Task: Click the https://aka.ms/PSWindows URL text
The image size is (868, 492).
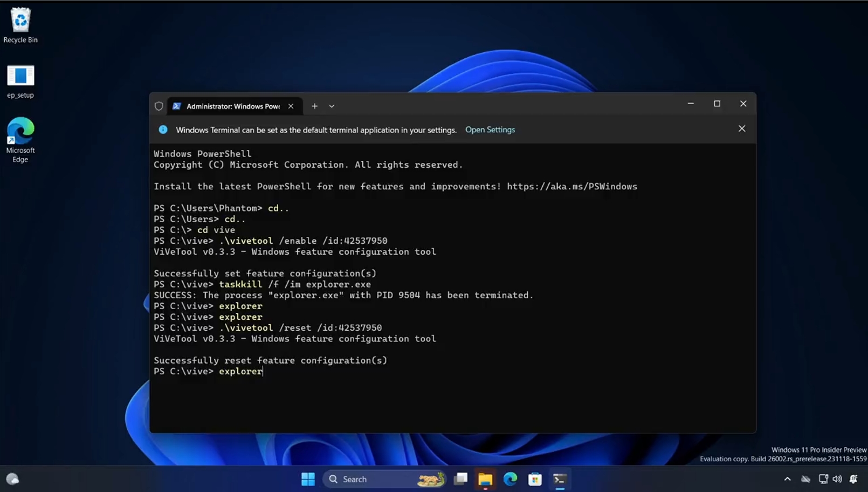Action: tap(572, 187)
